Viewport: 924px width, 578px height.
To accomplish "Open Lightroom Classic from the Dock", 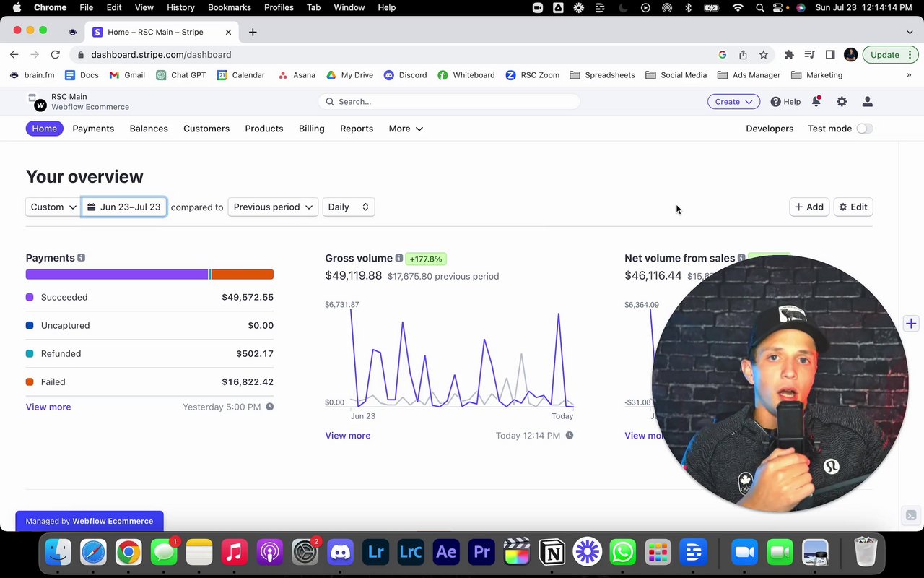I will pyautogui.click(x=411, y=553).
